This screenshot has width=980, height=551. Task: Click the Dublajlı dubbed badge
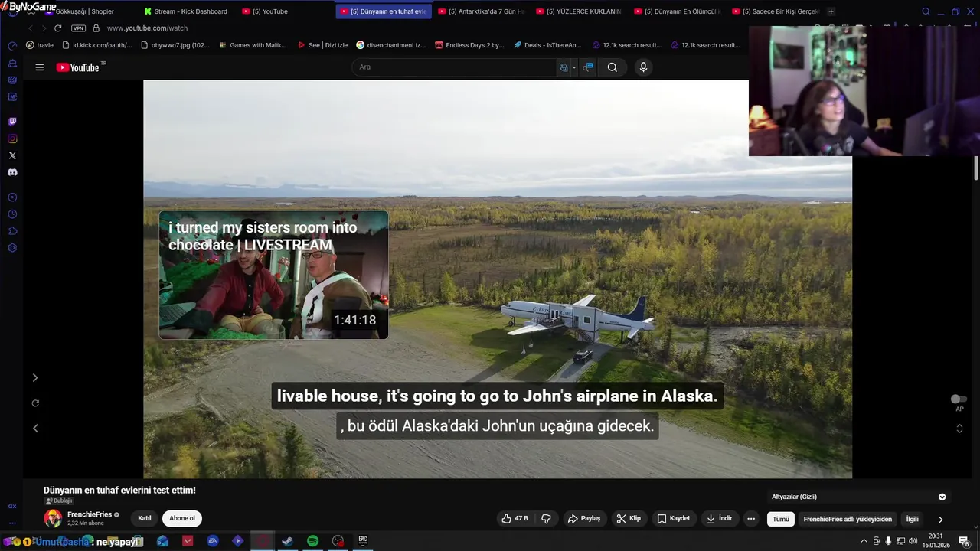click(x=58, y=501)
